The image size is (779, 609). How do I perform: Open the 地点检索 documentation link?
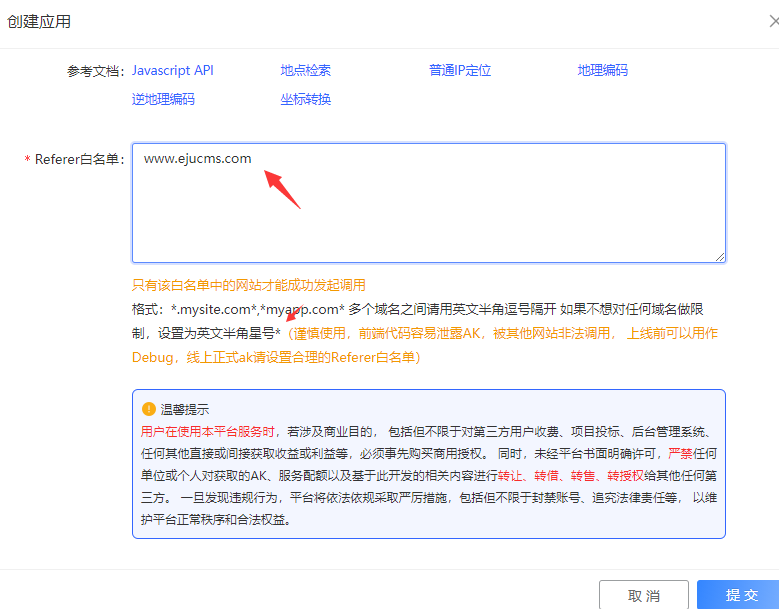click(x=306, y=70)
